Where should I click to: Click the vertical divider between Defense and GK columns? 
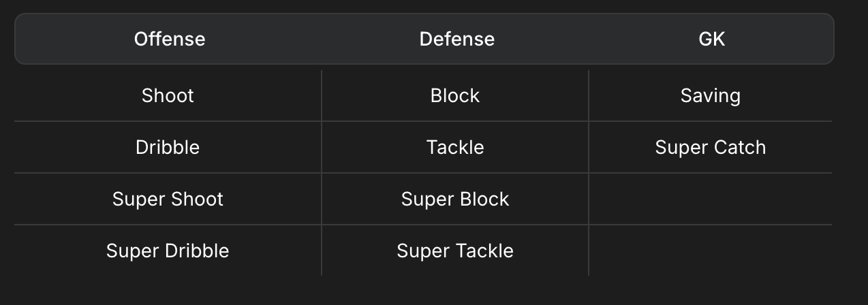pyautogui.click(x=589, y=173)
